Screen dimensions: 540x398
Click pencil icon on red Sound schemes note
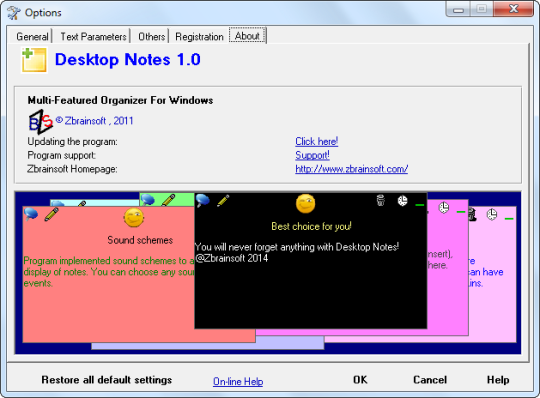tap(51, 214)
